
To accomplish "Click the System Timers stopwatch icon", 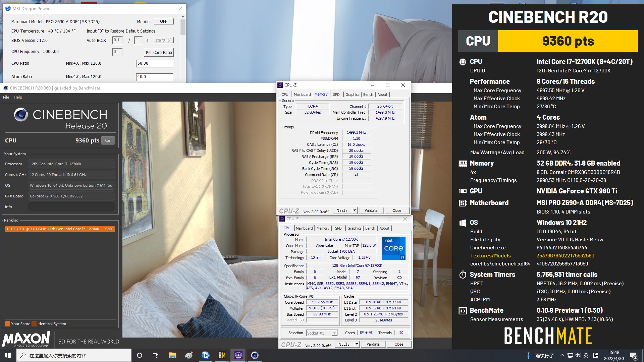I will point(463,275).
